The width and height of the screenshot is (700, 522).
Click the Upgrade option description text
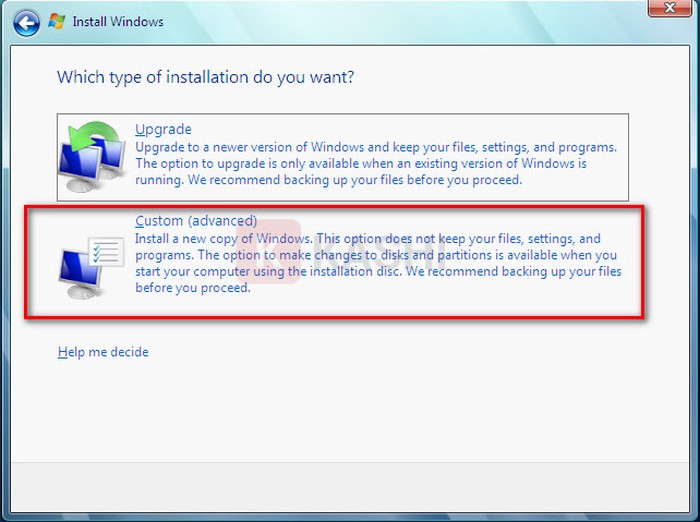coord(375,163)
